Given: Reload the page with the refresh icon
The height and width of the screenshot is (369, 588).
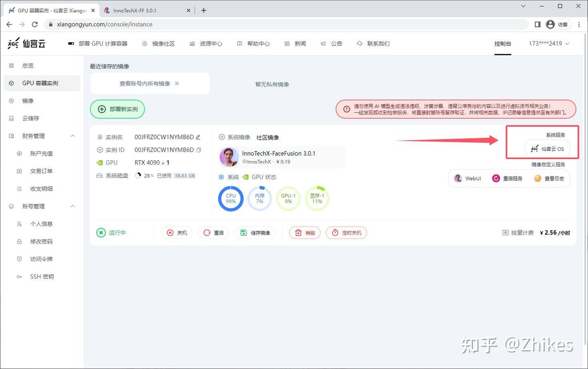Looking at the screenshot, I should (x=35, y=25).
